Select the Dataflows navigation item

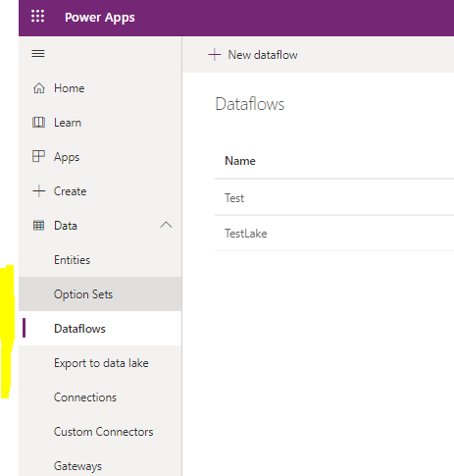[100, 329]
